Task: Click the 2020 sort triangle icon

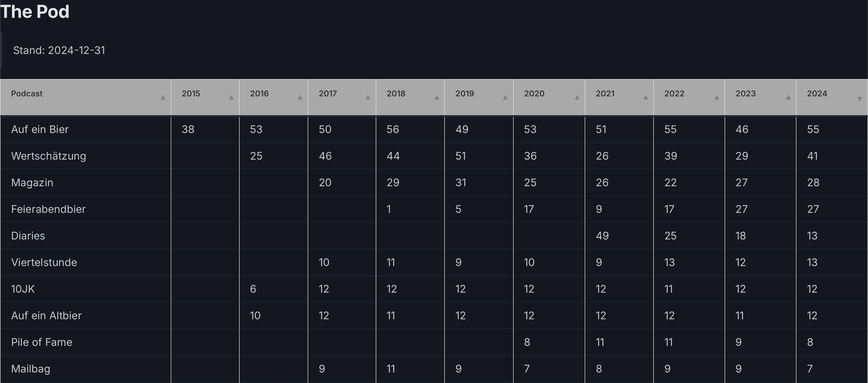Action: pos(577,98)
